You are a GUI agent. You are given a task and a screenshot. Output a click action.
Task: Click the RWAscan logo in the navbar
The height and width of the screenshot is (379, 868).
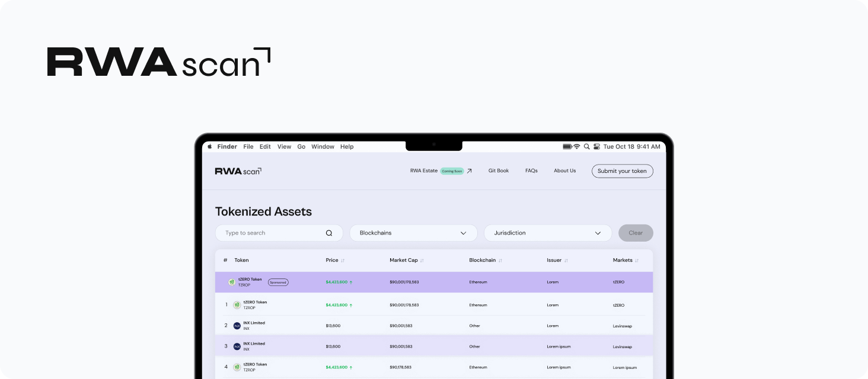tap(238, 171)
